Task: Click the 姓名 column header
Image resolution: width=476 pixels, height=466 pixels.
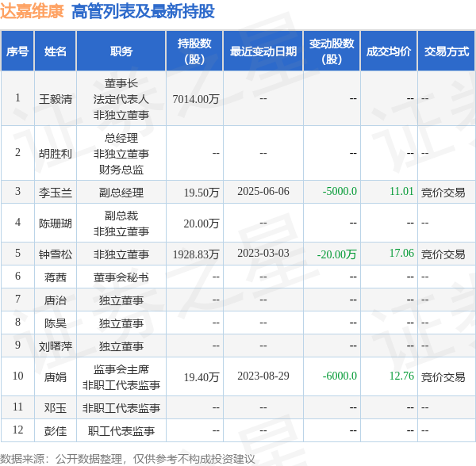Action: pyautogui.click(x=56, y=52)
